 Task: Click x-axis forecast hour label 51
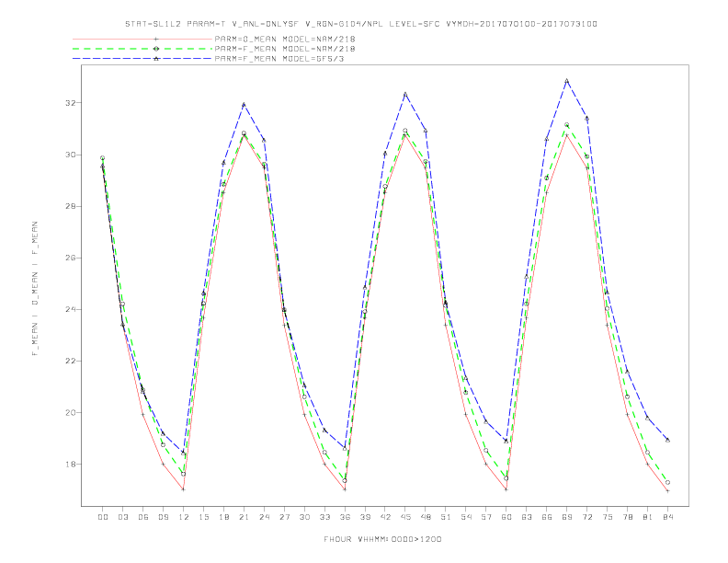(446, 517)
